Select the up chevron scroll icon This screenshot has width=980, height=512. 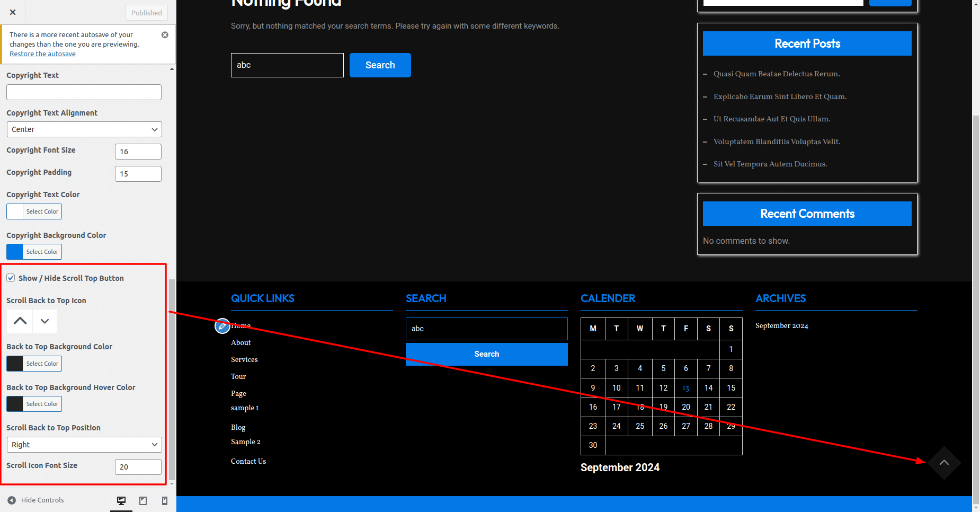coord(20,321)
